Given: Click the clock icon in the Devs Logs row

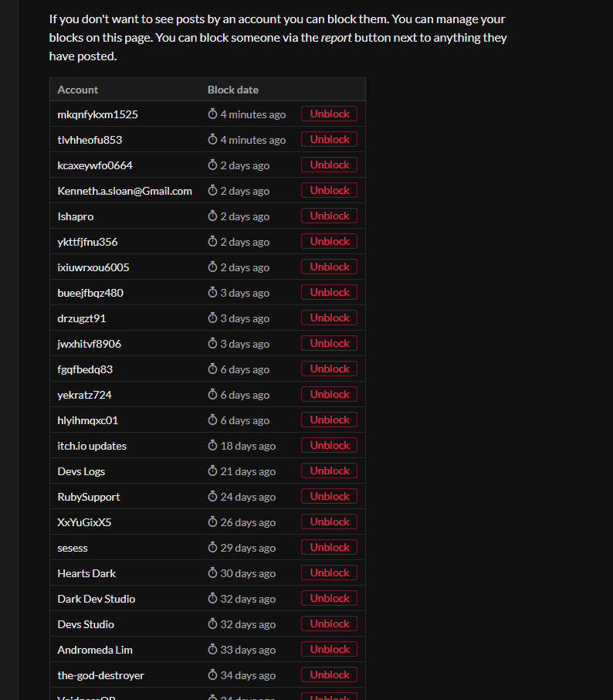Looking at the screenshot, I should [213, 471].
